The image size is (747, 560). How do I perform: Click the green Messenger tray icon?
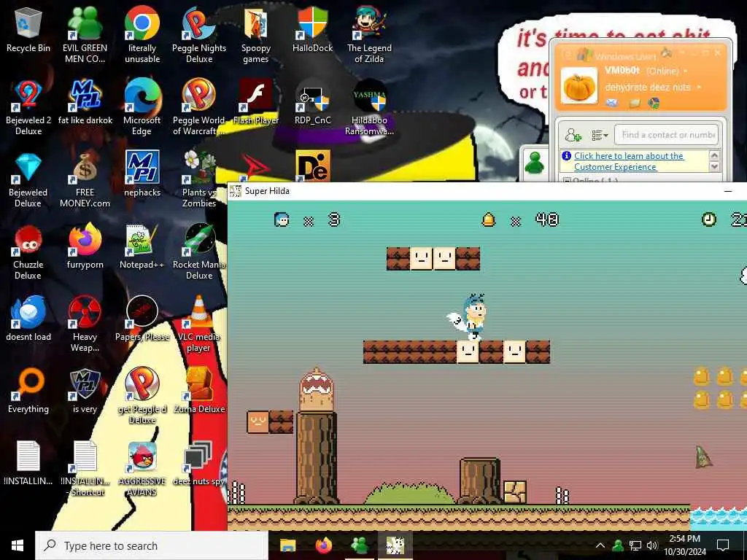tap(618, 545)
